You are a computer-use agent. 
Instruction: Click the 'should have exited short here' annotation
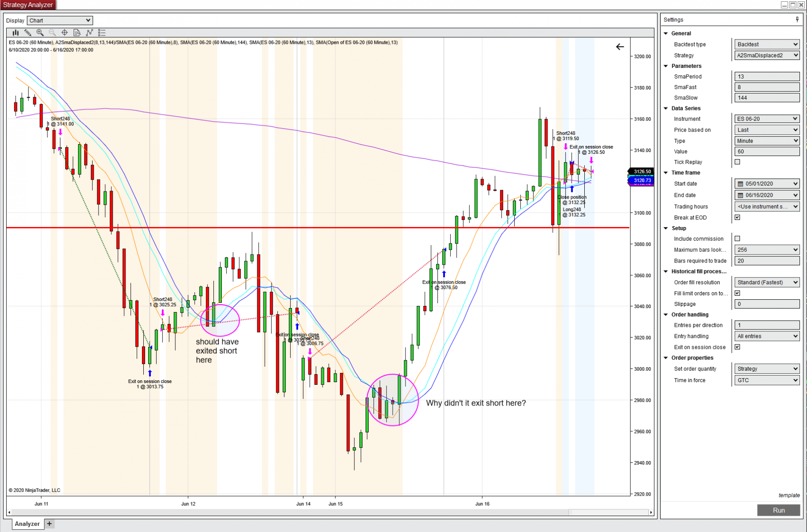point(217,351)
